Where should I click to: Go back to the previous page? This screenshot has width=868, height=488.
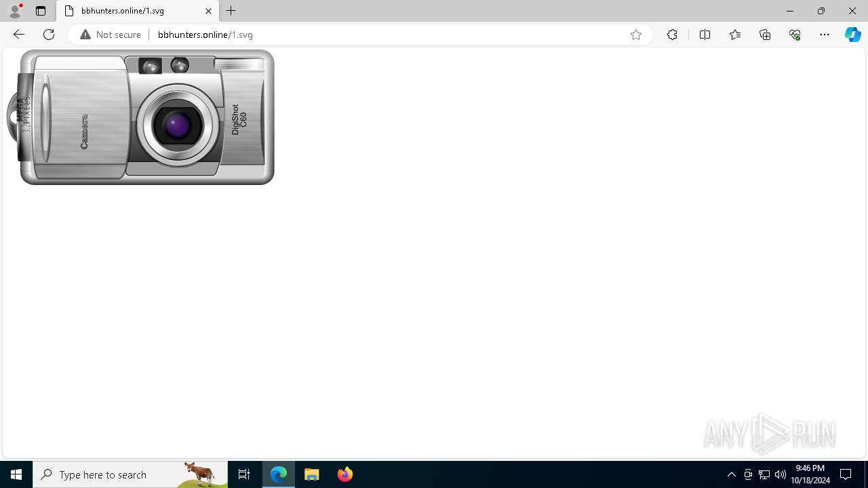click(19, 35)
